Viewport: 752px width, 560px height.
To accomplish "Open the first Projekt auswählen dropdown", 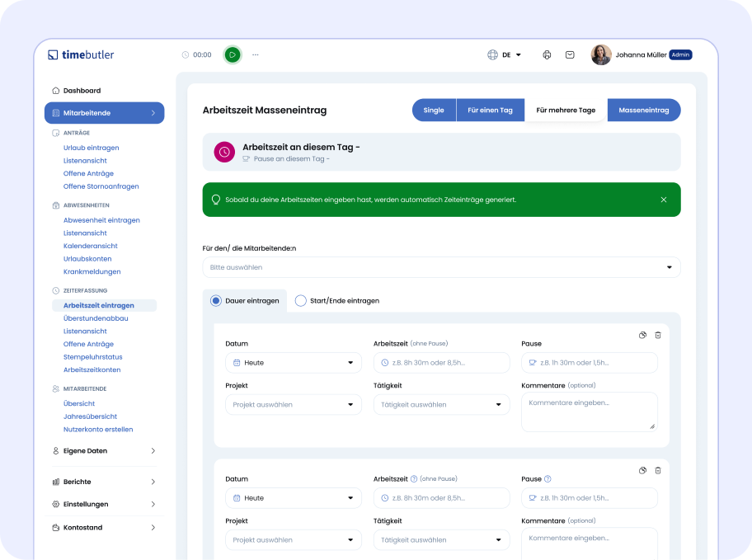I will pyautogui.click(x=293, y=405).
